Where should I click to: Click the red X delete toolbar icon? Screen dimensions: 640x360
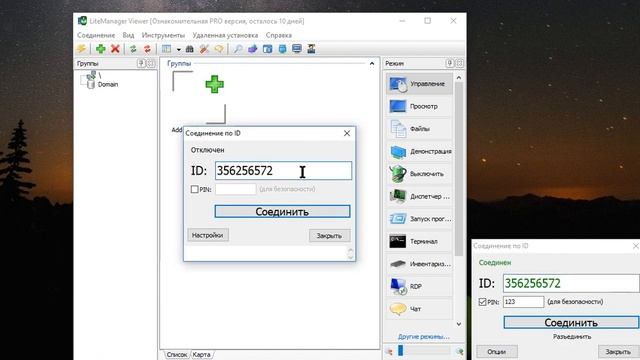pyautogui.click(x=115, y=49)
